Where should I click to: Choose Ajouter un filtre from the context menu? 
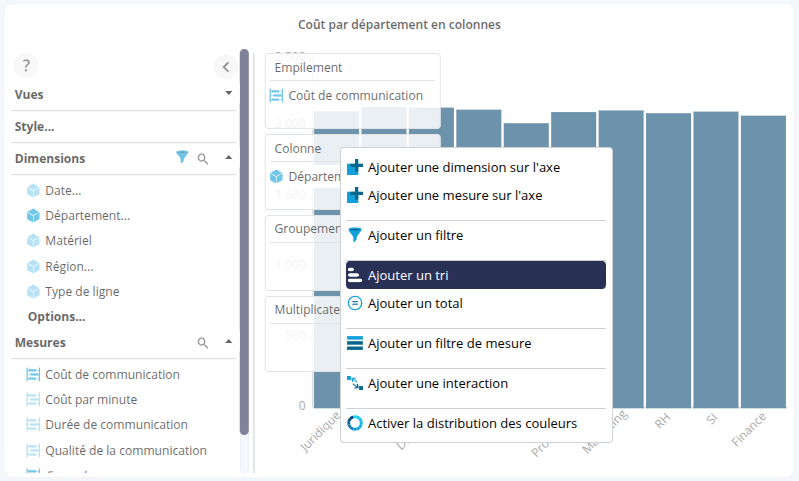pos(415,235)
